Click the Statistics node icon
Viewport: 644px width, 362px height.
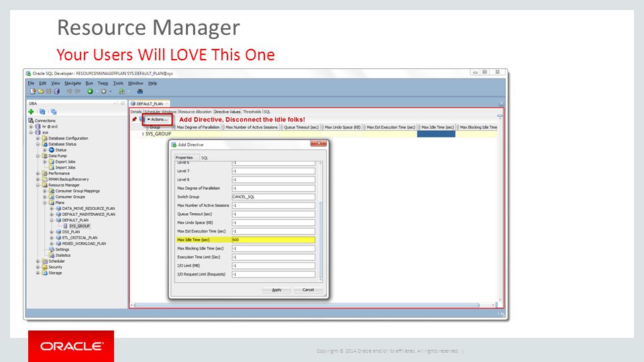[52, 255]
